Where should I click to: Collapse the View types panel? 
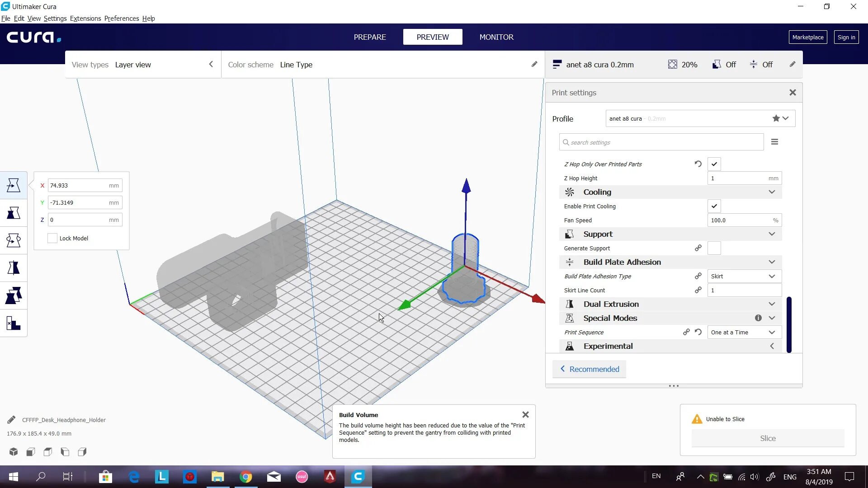click(x=211, y=64)
